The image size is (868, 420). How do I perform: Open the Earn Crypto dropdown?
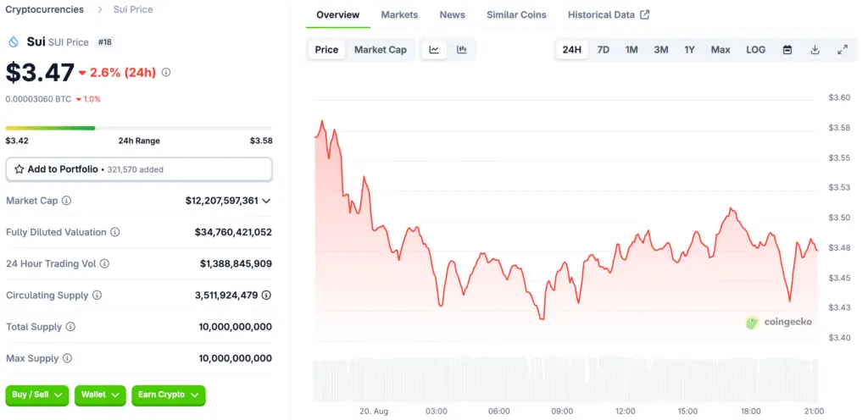(168, 395)
